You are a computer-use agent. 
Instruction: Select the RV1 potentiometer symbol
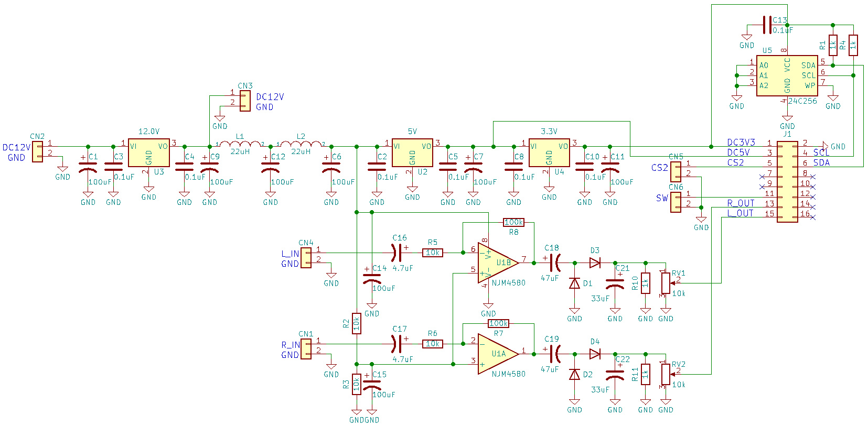(x=666, y=283)
